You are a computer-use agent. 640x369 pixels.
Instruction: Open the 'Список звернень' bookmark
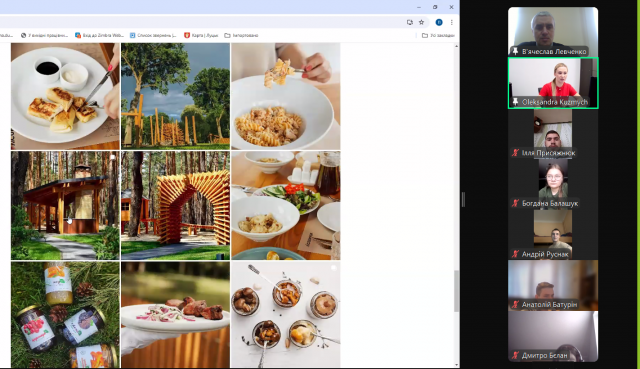click(x=153, y=36)
